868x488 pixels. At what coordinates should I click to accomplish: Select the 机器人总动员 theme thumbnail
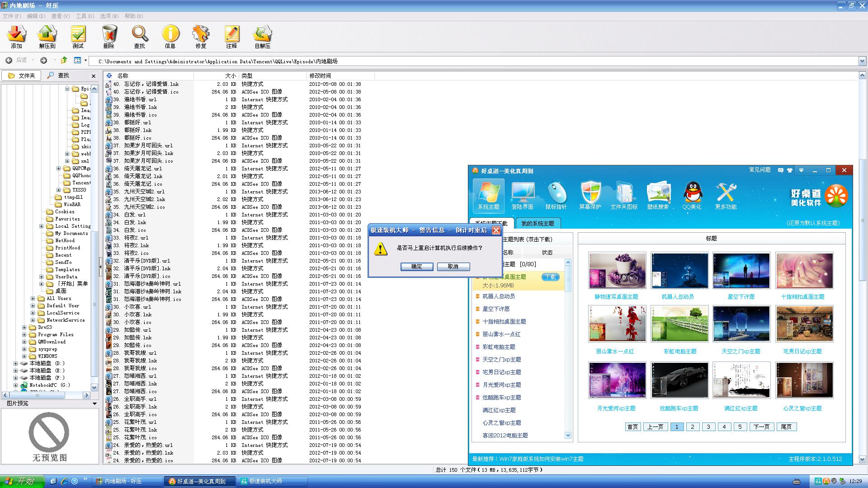click(679, 270)
